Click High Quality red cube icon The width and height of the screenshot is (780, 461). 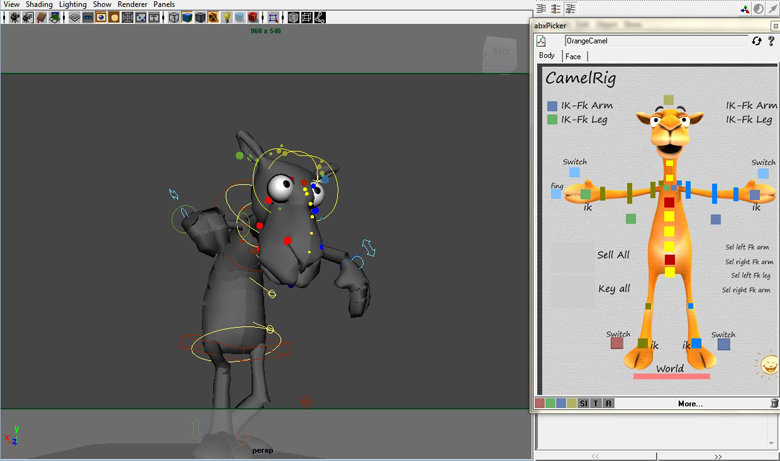point(253,18)
